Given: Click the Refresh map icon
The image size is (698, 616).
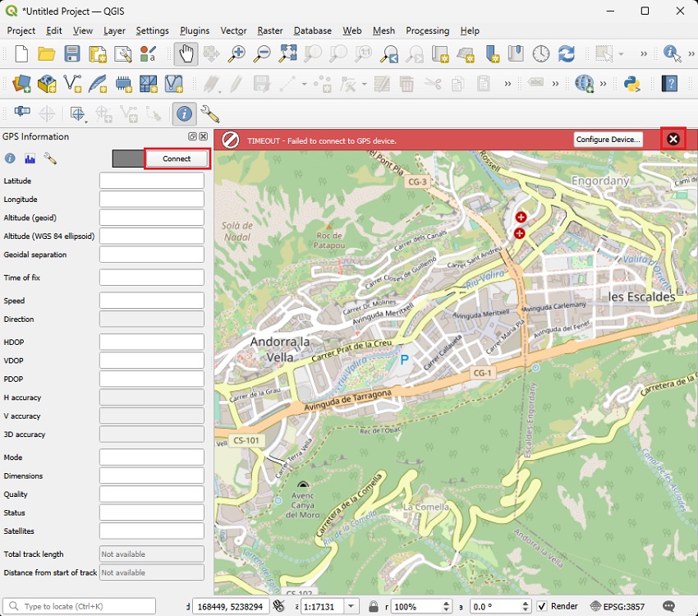Looking at the screenshot, I should point(567,54).
